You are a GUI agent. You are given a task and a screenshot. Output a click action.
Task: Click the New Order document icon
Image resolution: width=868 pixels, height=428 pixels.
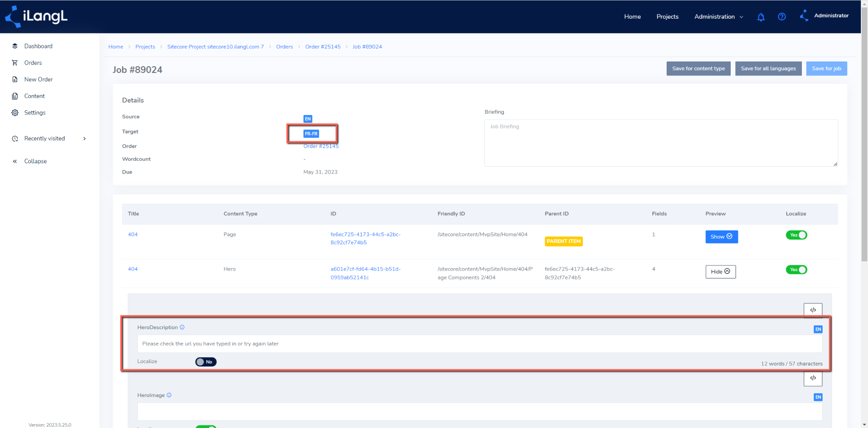tap(15, 79)
